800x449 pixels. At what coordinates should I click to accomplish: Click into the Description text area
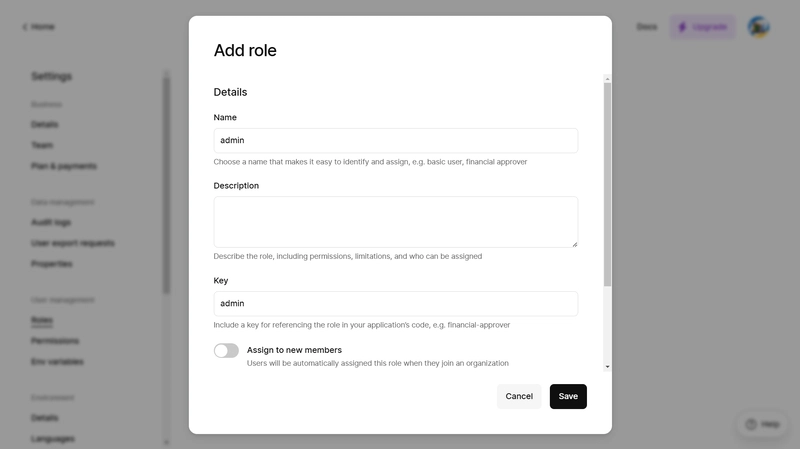tap(395, 222)
